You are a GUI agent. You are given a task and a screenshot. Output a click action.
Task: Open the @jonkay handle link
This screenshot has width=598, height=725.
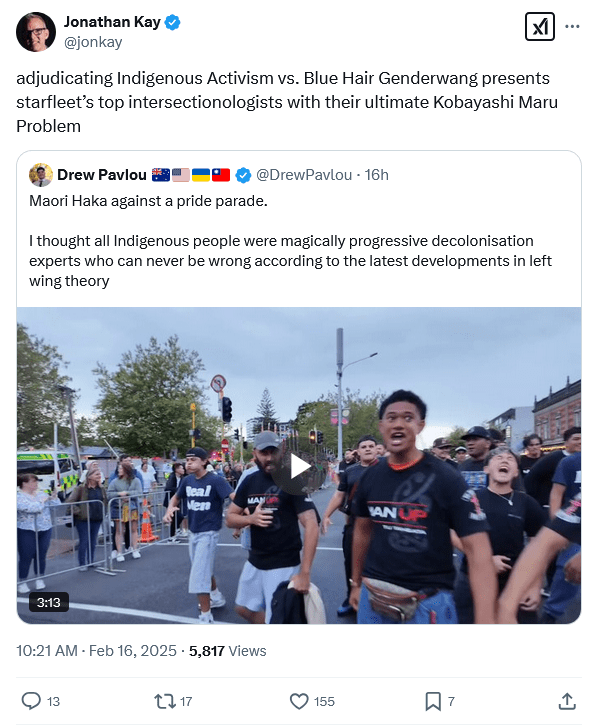[93, 42]
